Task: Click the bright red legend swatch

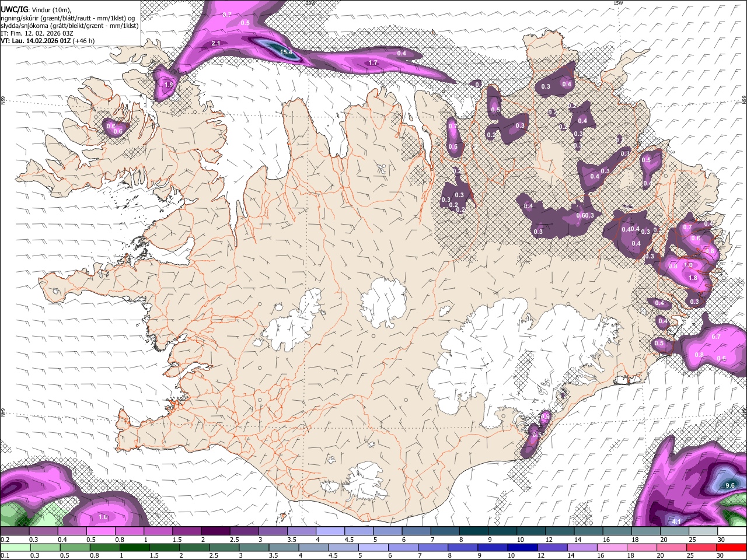Action: (732, 547)
